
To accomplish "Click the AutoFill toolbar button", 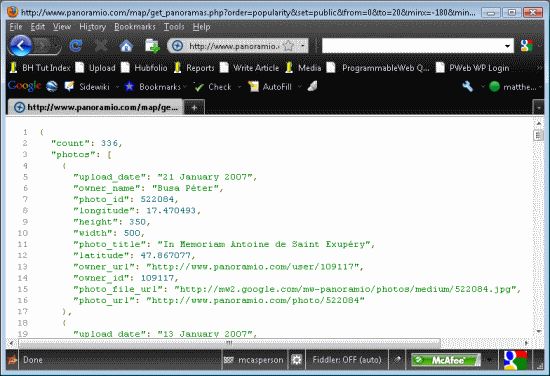I will (x=270, y=87).
